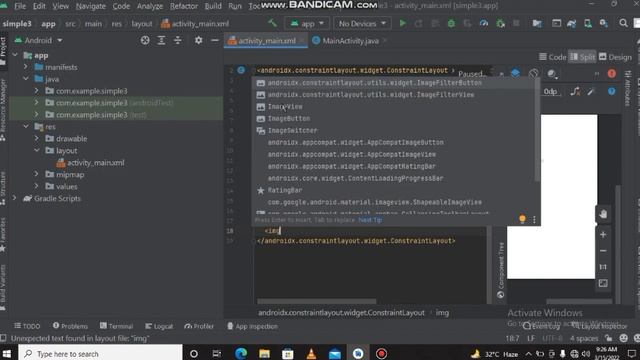Screen dimensions: 640x360
Task: Open the Problems tool window
Action: [x=70, y=326]
